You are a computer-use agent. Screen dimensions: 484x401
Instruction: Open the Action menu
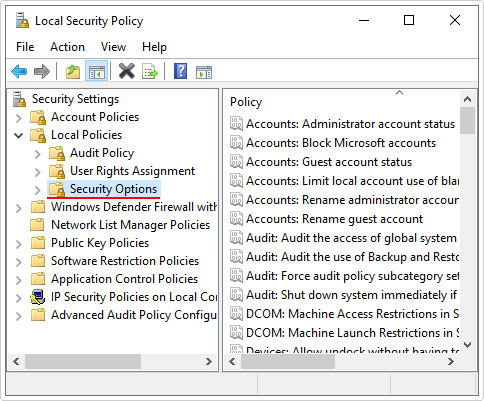(67, 47)
